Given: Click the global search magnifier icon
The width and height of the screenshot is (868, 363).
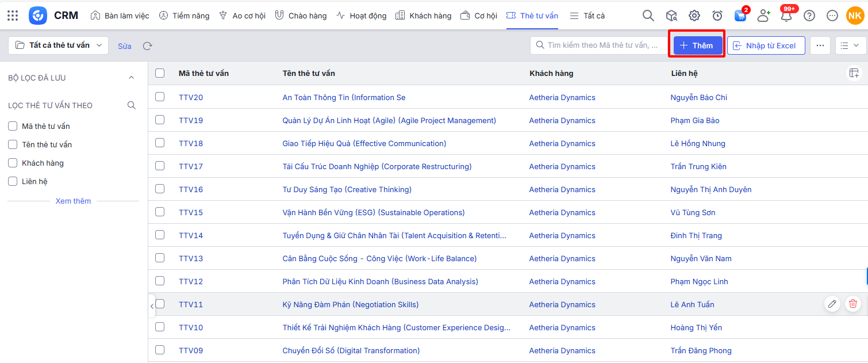Looking at the screenshot, I should (648, 16).
